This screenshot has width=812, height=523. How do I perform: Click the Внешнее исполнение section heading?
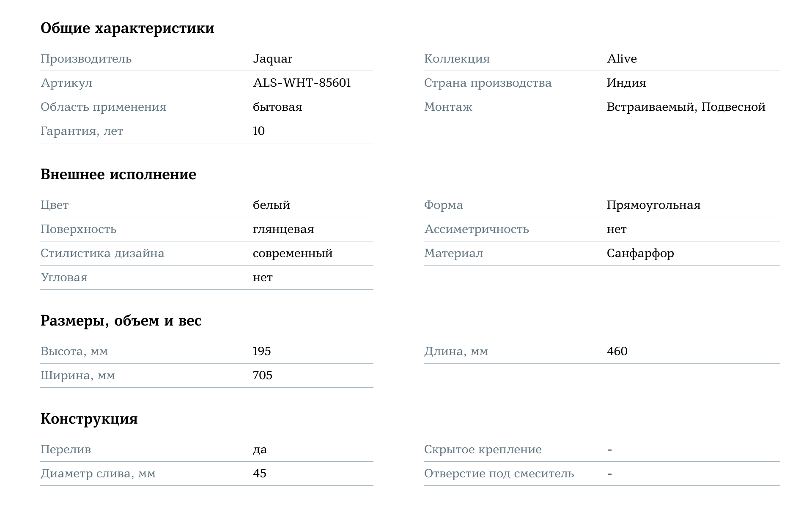pyautogui.click(x=118, y=175)
